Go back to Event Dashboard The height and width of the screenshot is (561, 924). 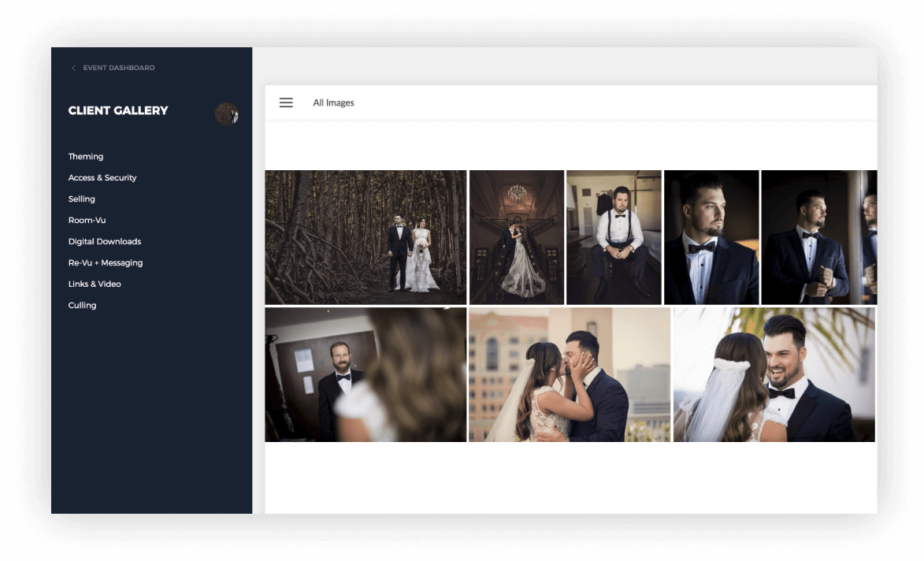118,68
